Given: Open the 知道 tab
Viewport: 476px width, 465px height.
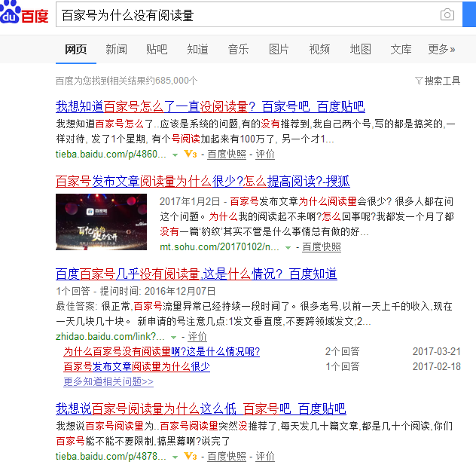Looking at the screenshot, I should point(197,49).
